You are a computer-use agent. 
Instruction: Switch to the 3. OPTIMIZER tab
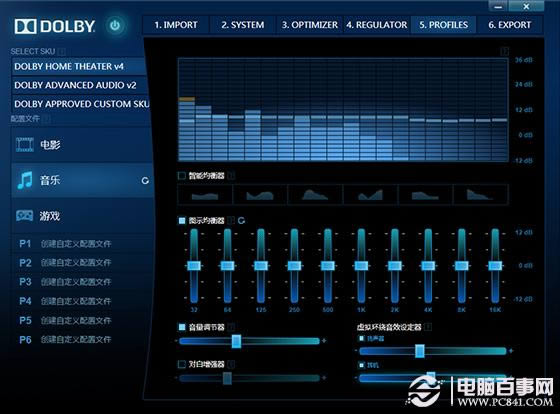pyautogui.click(x=310, y=25)
